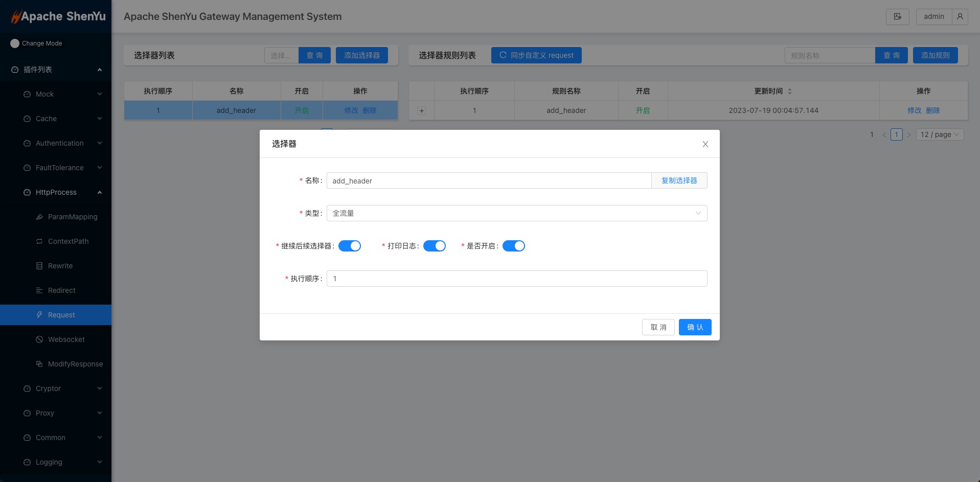Viewport: 980px width, 482px height.
Task: Click the 复制选择器 button
Action: click(679, 180)
